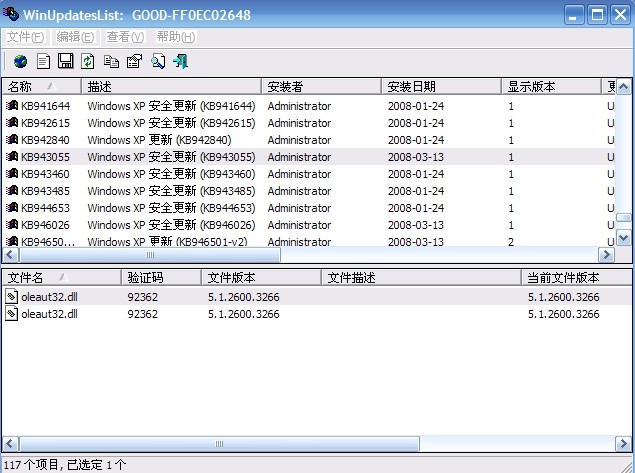The image size is (635, 473).
Task: Open the 查看(V) menu
Action: [125, 37]
